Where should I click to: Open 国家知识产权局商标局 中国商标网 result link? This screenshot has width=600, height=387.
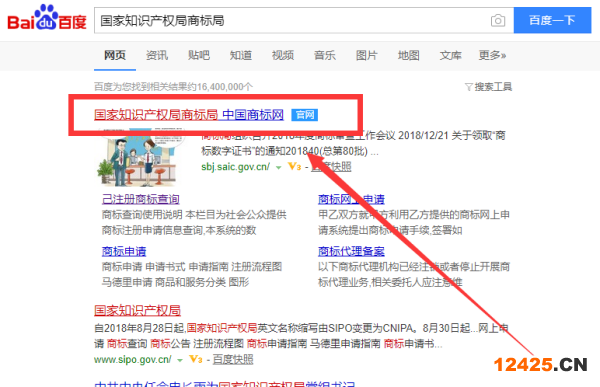click(x=189, y=114)
